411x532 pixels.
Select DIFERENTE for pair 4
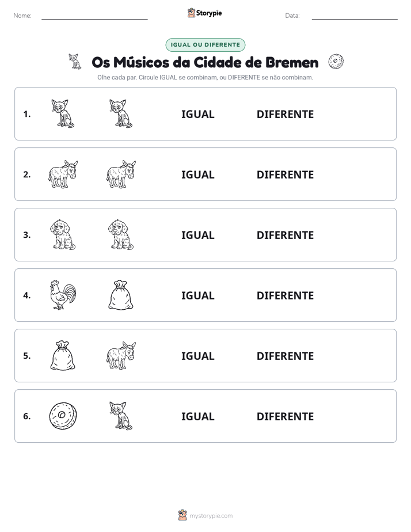pos(285,295)
